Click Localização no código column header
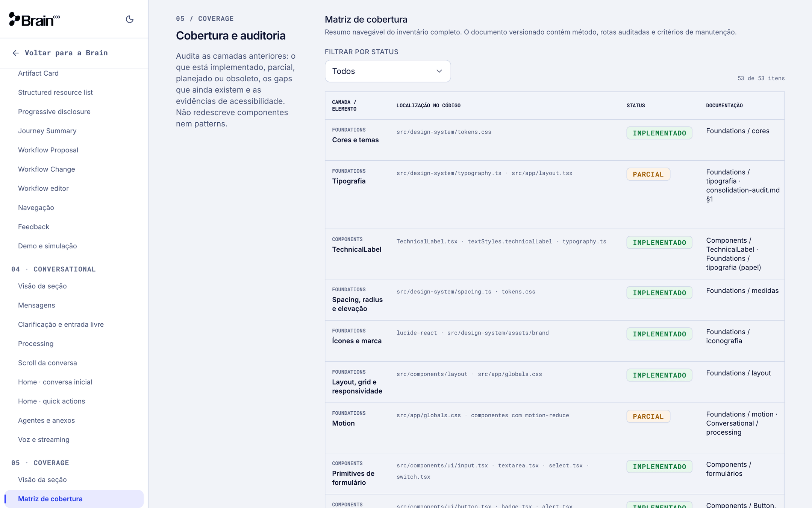Screen dimensions: 812x508 coord(428,106)
